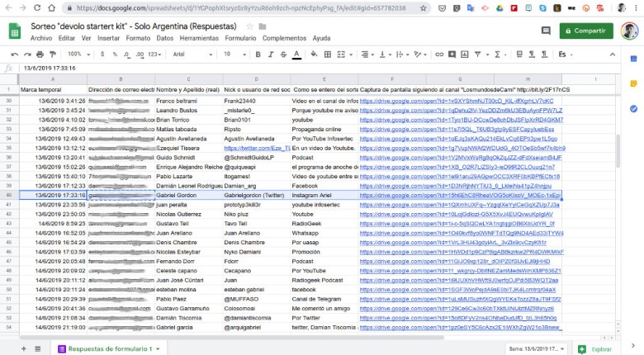
Task: Open the Herramientas menu
Action: coord(199,38)
